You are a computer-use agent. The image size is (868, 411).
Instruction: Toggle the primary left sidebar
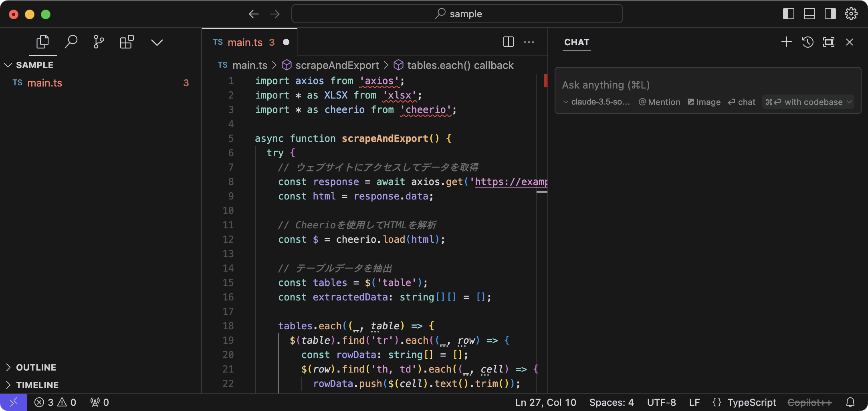tap(788, 14)
